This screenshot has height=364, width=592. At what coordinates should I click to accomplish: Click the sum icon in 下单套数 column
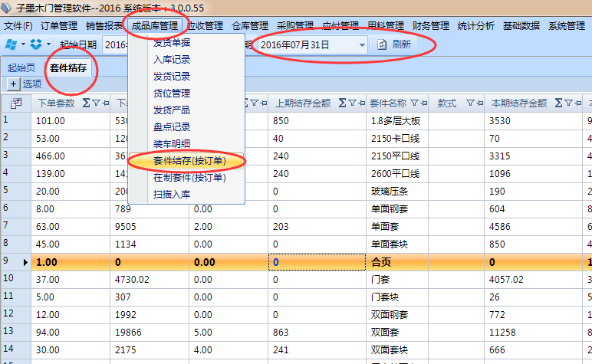(x=85, y=103)
